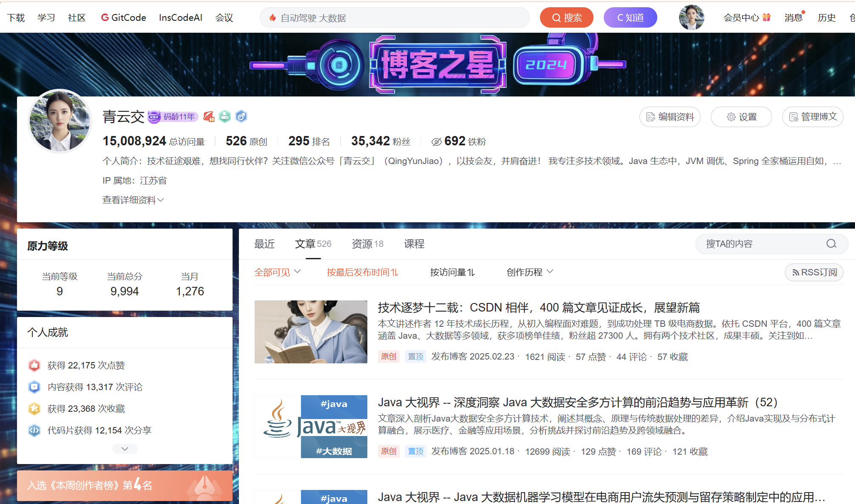
Task: Click the magnifier icon in 搜TA的内容 box
Action: click(831, 244)
